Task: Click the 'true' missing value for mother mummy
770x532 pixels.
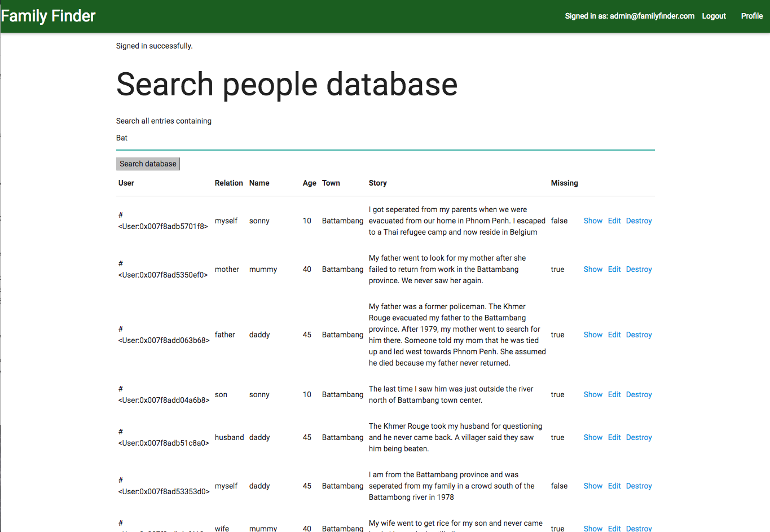Action: click(557, 269)
